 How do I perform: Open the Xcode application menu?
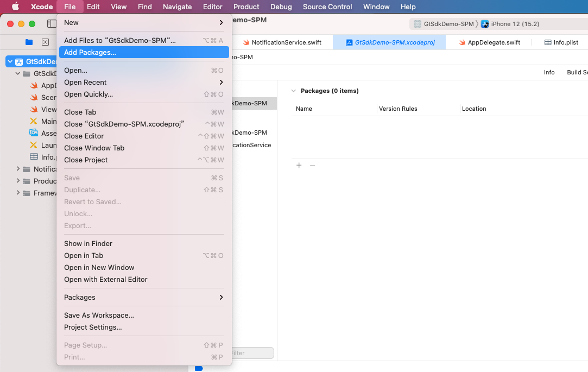pyautogui.click(x=42, y=7)
